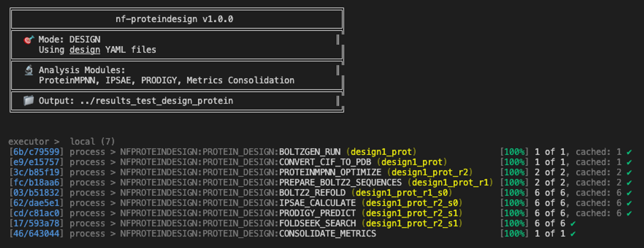The width and height of the screenshot is (644, 248).
Task: Click the task hash cd/c81ac0
Action: coord(36,213)
